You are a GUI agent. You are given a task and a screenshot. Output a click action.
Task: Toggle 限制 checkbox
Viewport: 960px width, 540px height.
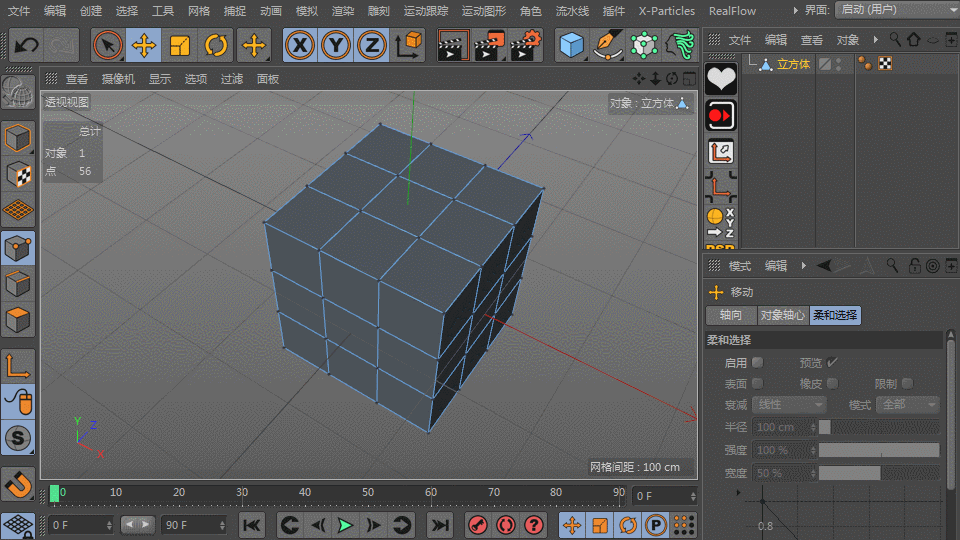[x=907, y=383]
